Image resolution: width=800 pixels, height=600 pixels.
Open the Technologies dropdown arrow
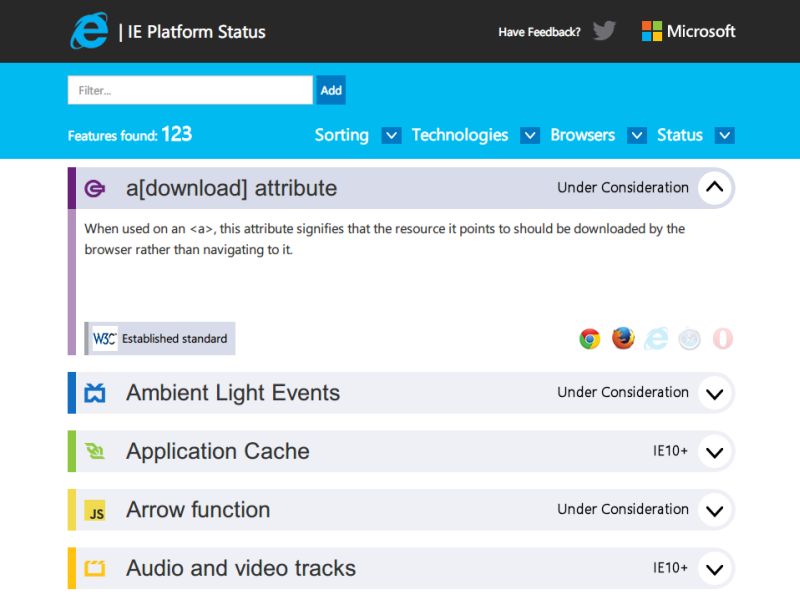(530, 135)
